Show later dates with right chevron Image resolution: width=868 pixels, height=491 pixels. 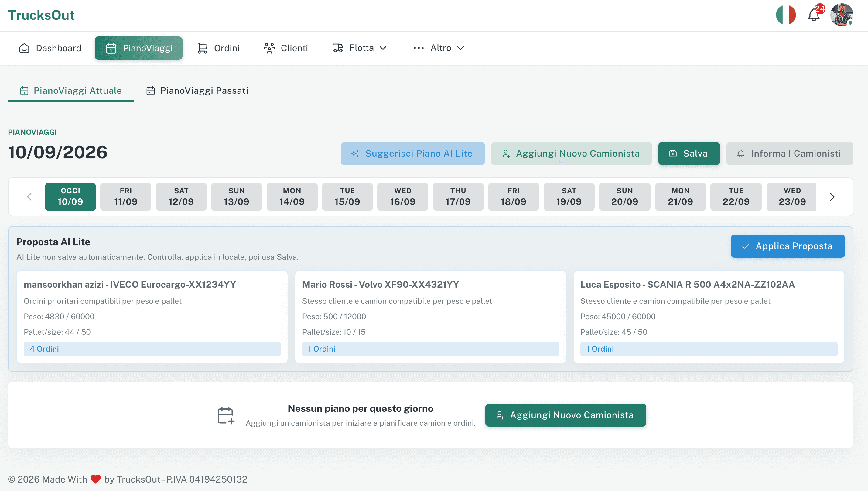pyautogui.click(x=832, y=197)
